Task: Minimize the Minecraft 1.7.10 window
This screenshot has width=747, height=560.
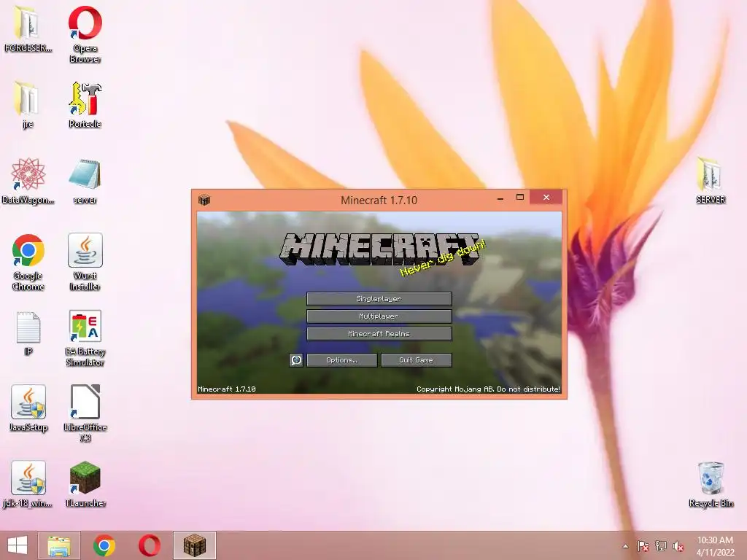Action: (500, 198)
